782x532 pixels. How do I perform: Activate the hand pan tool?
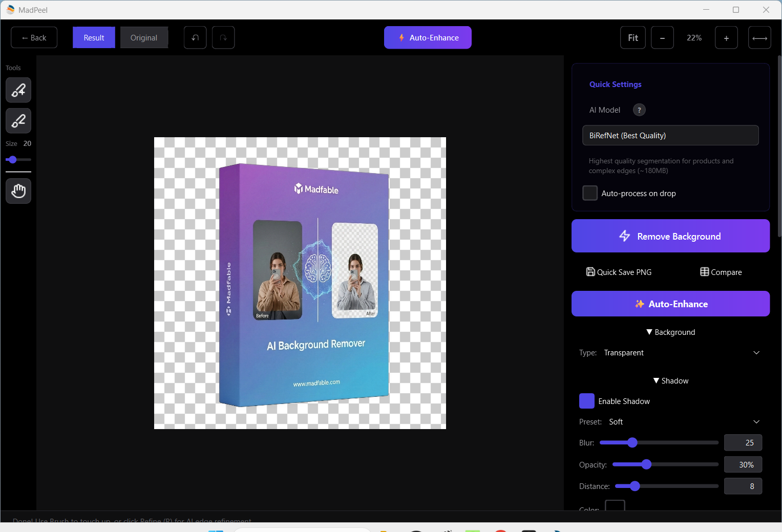[x=18, y=191]
